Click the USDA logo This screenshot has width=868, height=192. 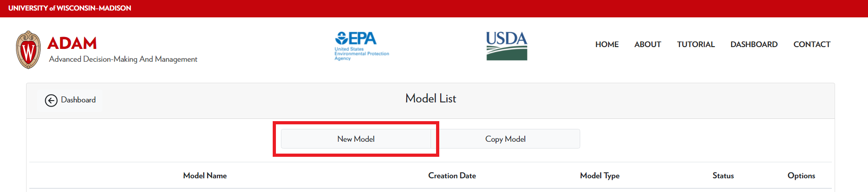point(507,46)
